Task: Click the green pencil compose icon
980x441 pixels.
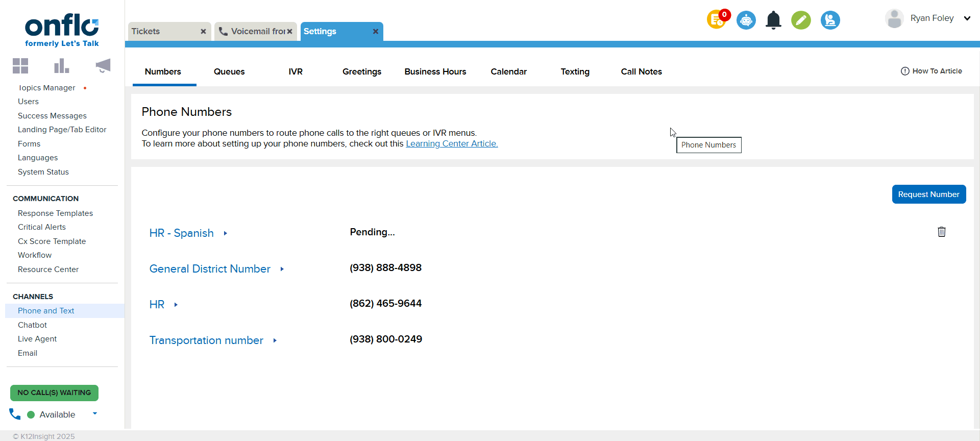Action: point(801,20)
